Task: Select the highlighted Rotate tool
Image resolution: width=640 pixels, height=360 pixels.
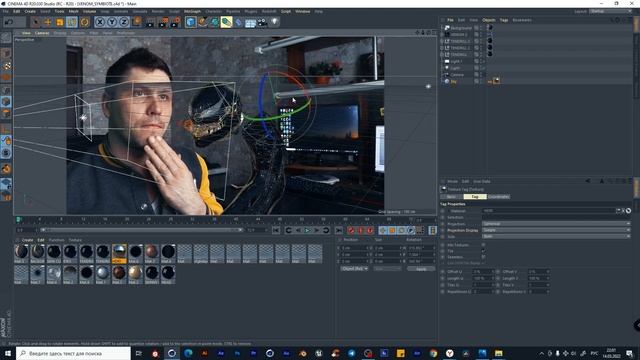Action: pos(72,22)
